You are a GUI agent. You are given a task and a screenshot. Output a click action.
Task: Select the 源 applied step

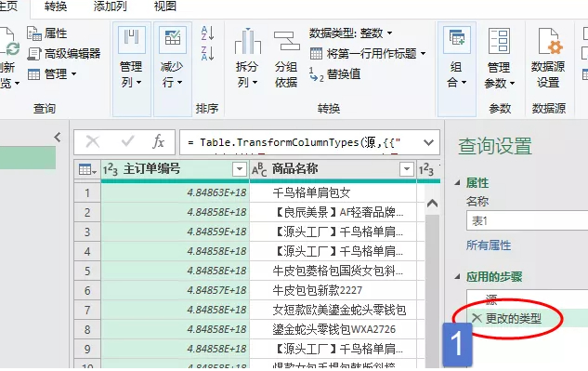coord(491,299)
